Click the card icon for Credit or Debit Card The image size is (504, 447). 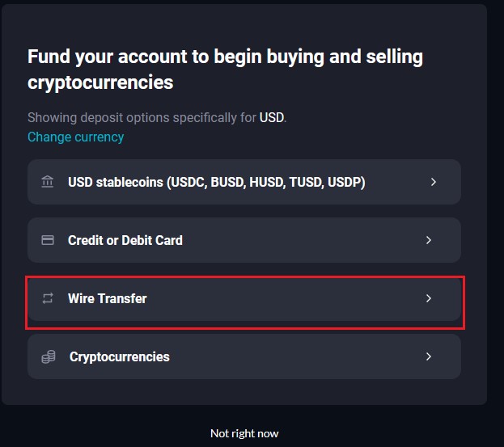(x=48, y=240)
